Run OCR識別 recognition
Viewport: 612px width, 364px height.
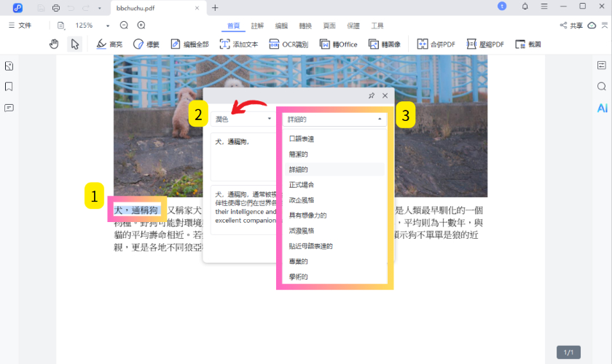289,44
